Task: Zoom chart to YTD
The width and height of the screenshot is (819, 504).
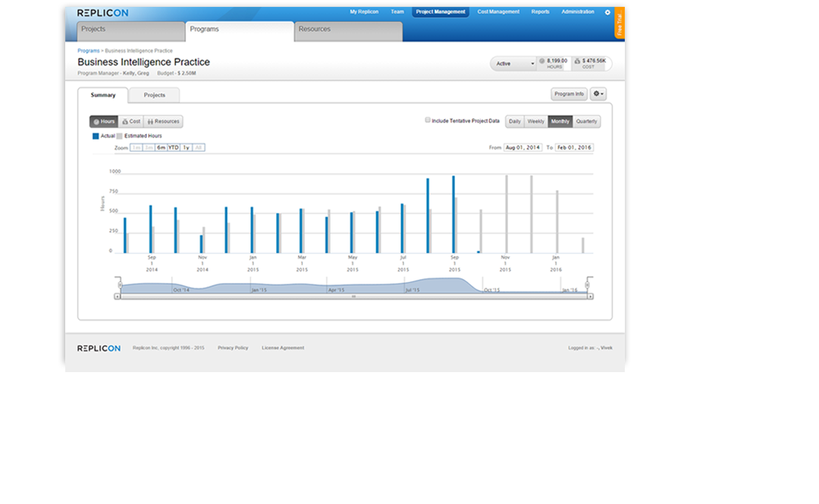Action: tap(174, 148)
